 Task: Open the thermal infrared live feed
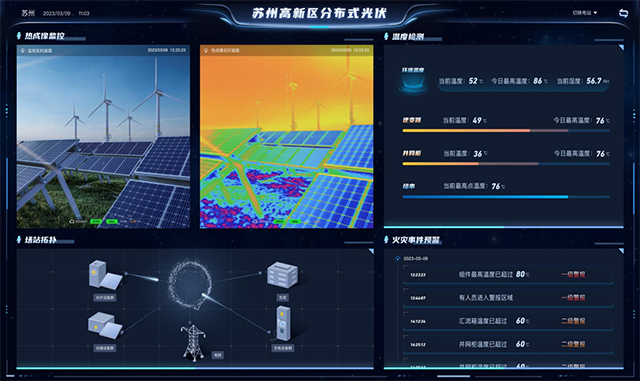(287, 136)
